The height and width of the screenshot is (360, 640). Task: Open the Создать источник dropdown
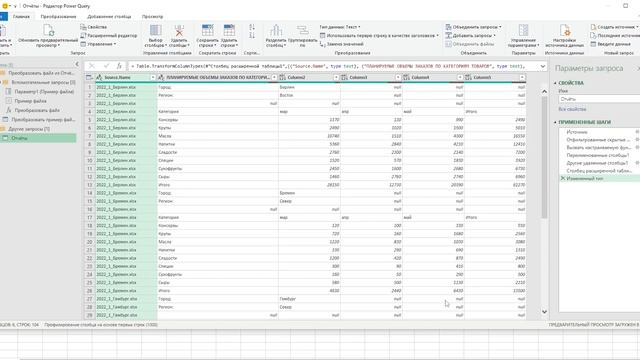tap(614, 27)
